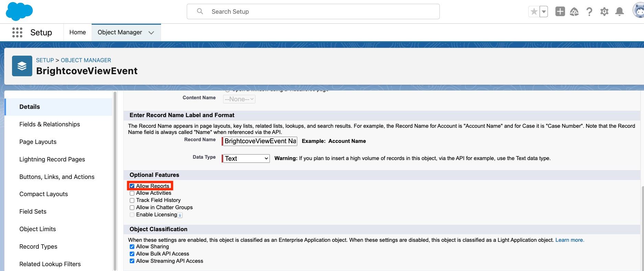
Task: Open the Data Type dropdown
Action: (x=246, y=158)
